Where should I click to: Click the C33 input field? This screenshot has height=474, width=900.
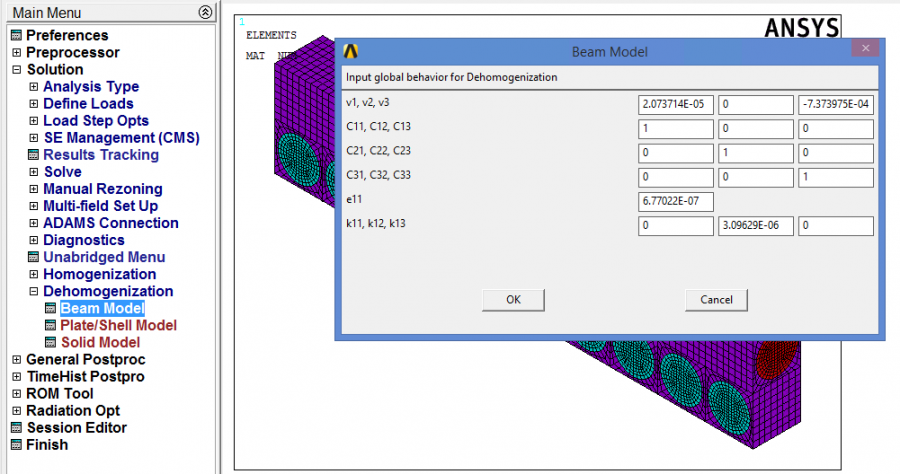click(836, 177)
